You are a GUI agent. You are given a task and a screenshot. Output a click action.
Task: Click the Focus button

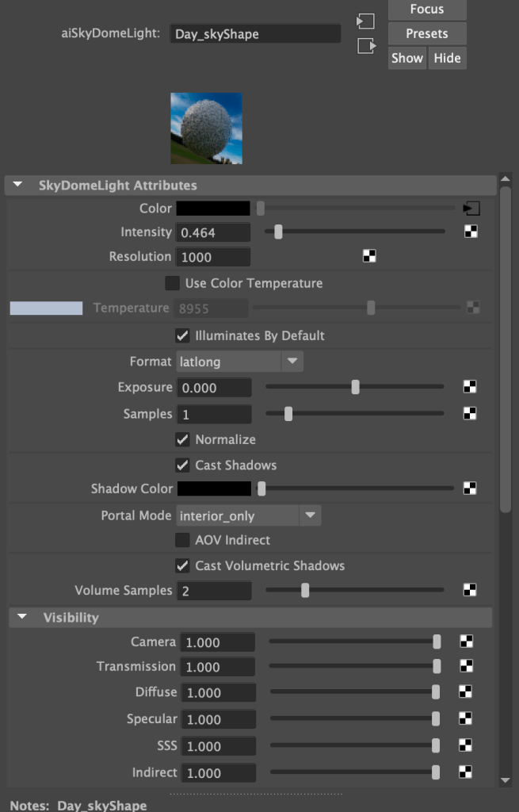click(426, 10)
